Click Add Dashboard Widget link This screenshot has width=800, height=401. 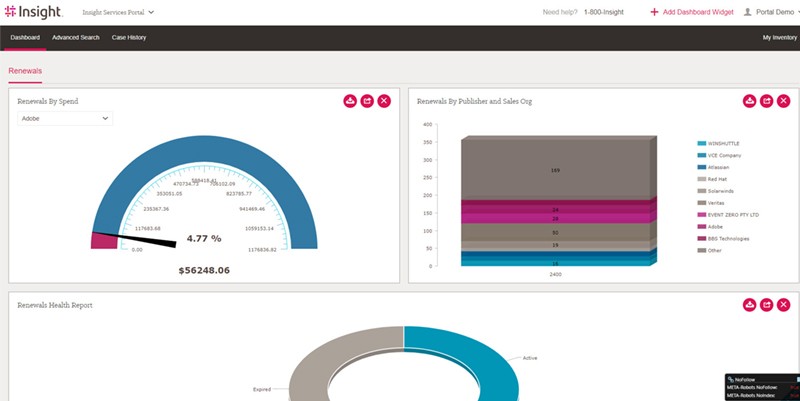click(x=698, y=12)
